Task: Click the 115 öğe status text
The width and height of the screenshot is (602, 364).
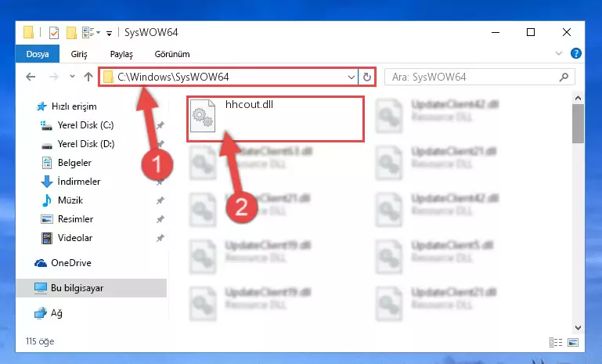Action: pyautogui.click(x=40, y=341)
